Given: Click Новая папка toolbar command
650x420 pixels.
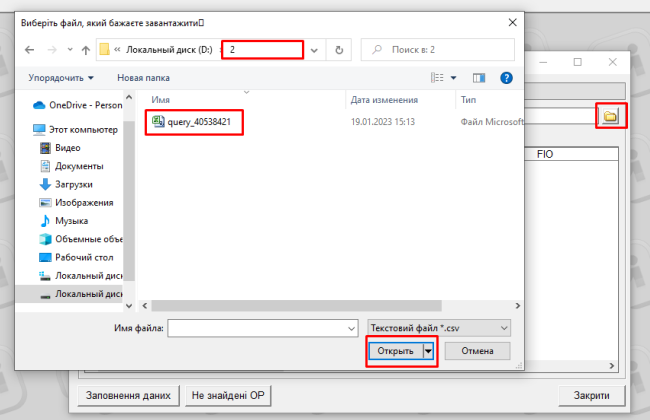Looking at the screenshot, I should coord(145,77).
